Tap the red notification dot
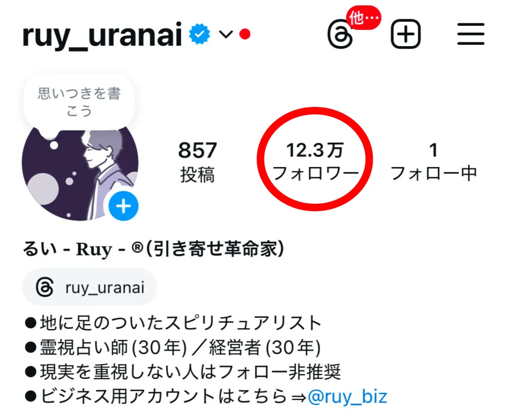 pos(245,34)
